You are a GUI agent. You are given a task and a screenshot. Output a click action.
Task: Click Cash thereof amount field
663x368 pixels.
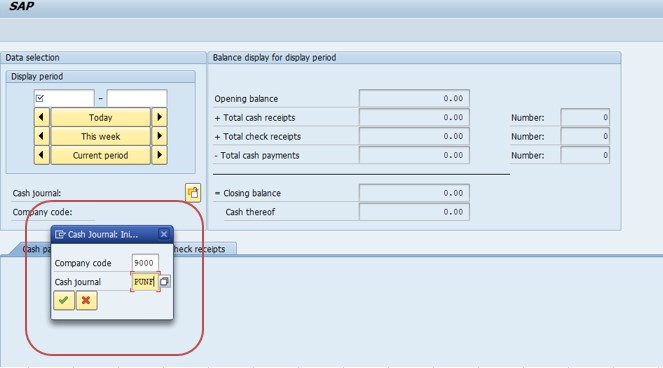pos(414,211)
